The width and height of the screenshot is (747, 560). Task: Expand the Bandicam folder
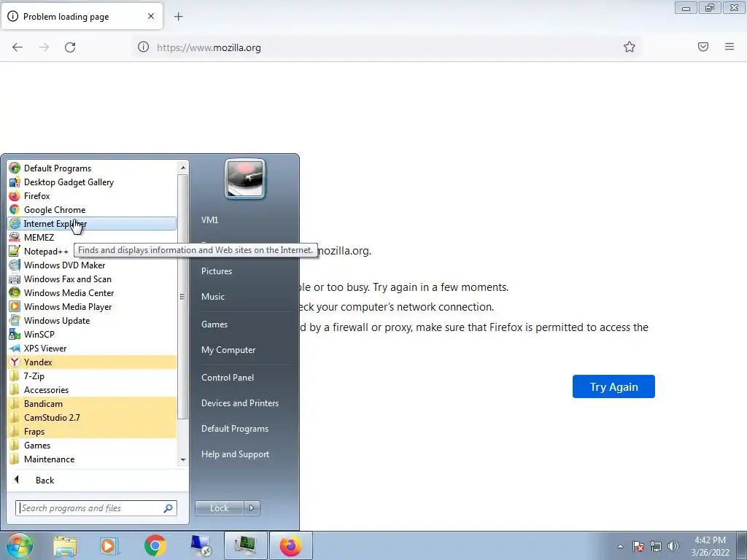coord(92,403)
